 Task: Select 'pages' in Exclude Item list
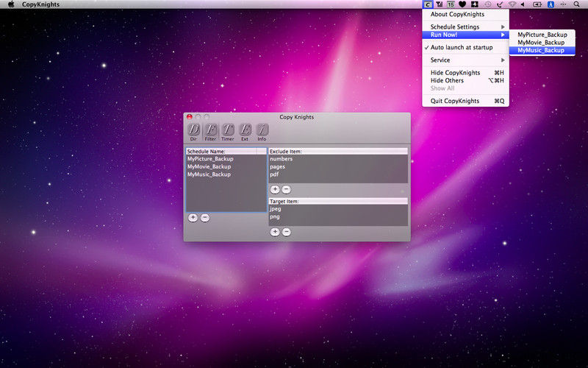[x=338, y=167]
